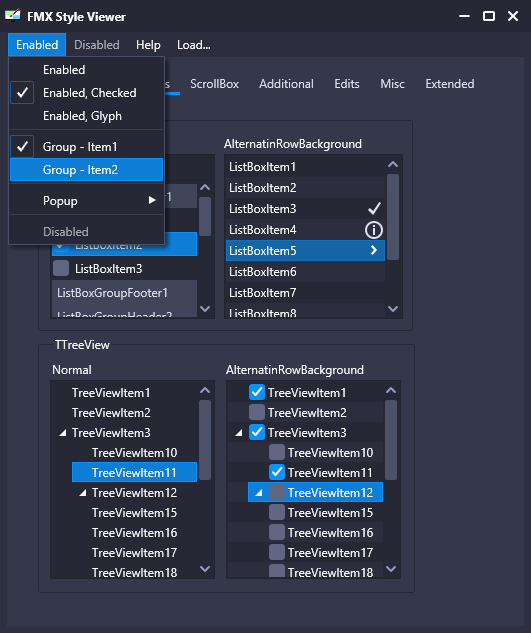Image resolution: width=531 pixels, height=633 pixels.
Task: Choose the Enabled menu entry
Action: click(86, 70)
